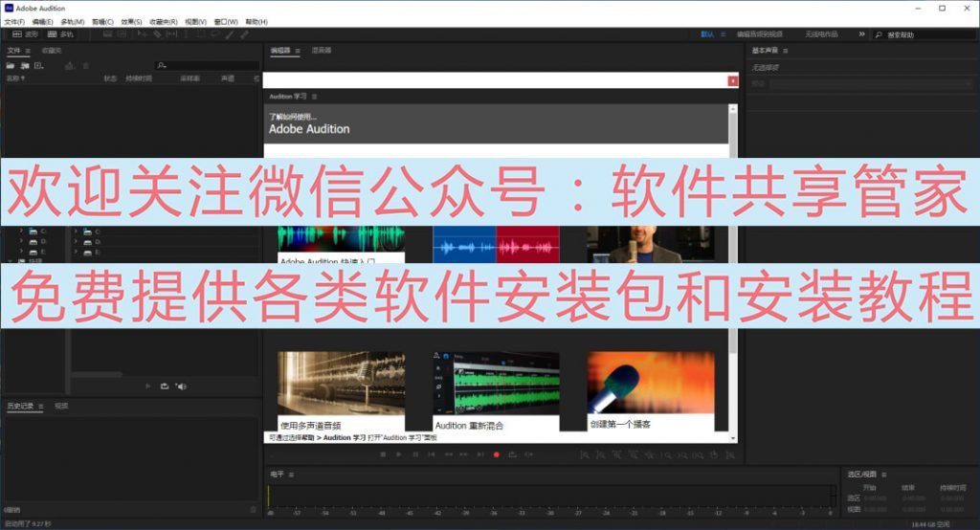Sort files by 名称 column header
Viewport: 980px width, 530px height.
[15, 78]
